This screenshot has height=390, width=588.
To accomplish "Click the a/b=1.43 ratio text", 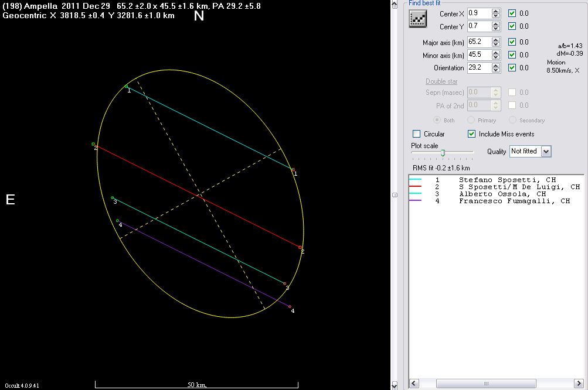I will tap(570, 46).
